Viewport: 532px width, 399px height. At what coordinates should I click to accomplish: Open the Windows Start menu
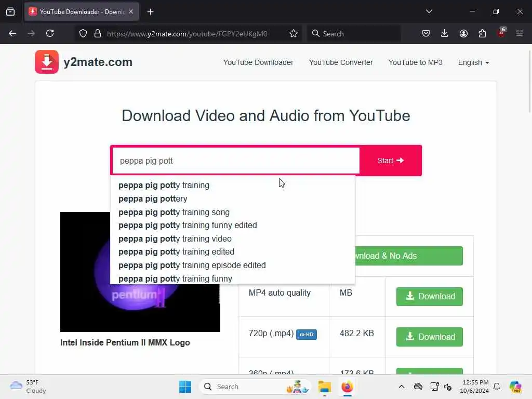[x=185, y=387]
